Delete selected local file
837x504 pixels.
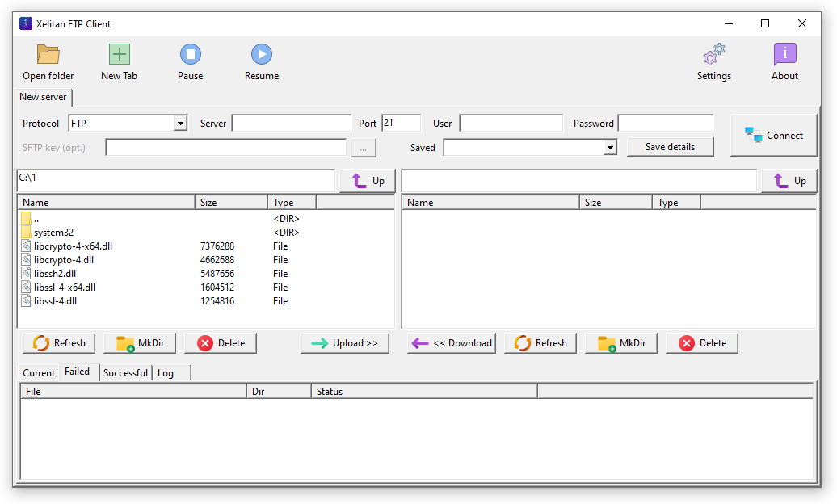point(221,343)
